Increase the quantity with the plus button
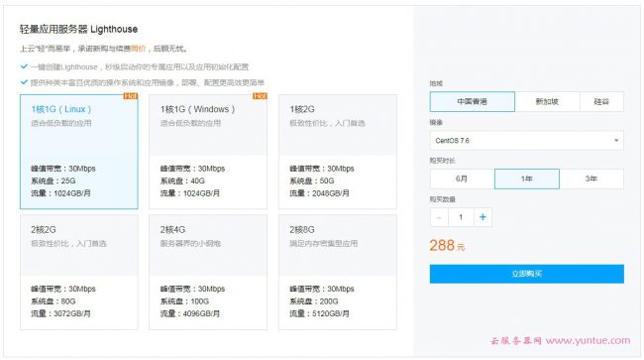644x360 pixels. coord(483,217)
